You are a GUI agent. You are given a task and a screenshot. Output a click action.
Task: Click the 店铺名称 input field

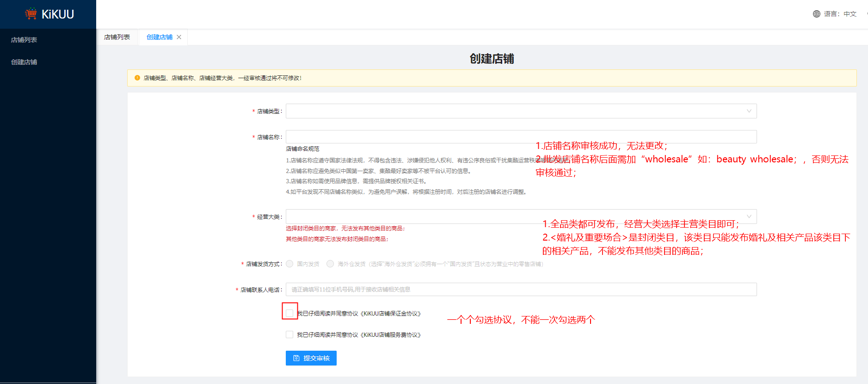point(521,136)
